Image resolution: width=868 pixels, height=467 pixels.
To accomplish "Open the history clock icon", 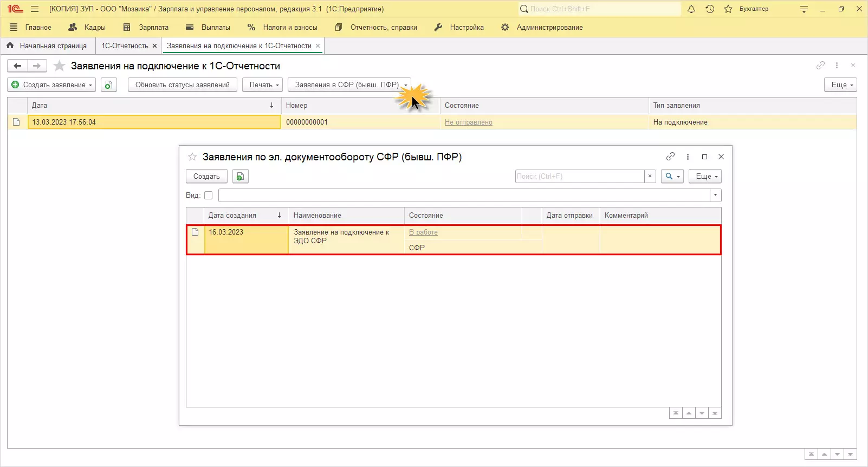I will [710, 9].
